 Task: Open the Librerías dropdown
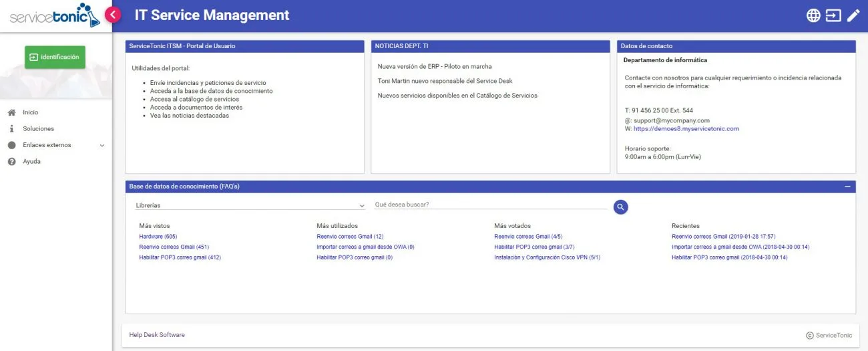coord(249,205)
